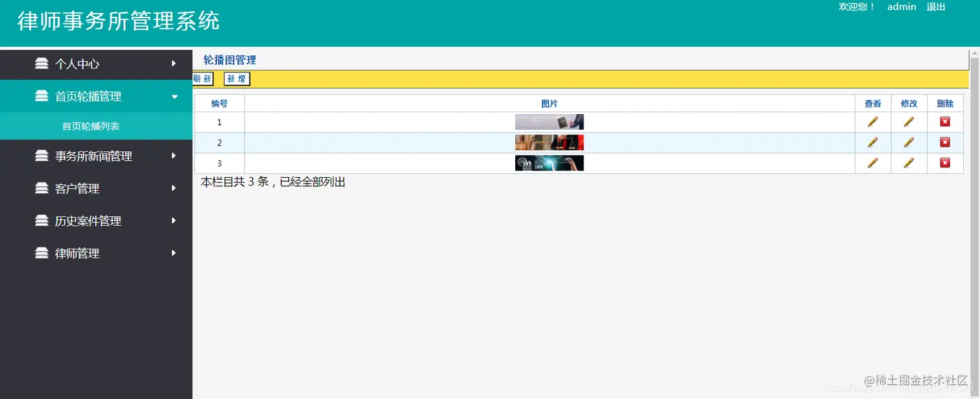
Task: Click the 新增 add button
Action: 237,79
